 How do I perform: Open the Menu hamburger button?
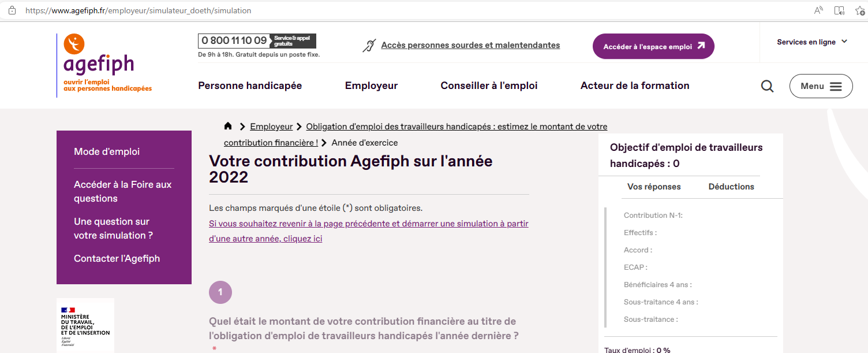(x=821, y=86)
